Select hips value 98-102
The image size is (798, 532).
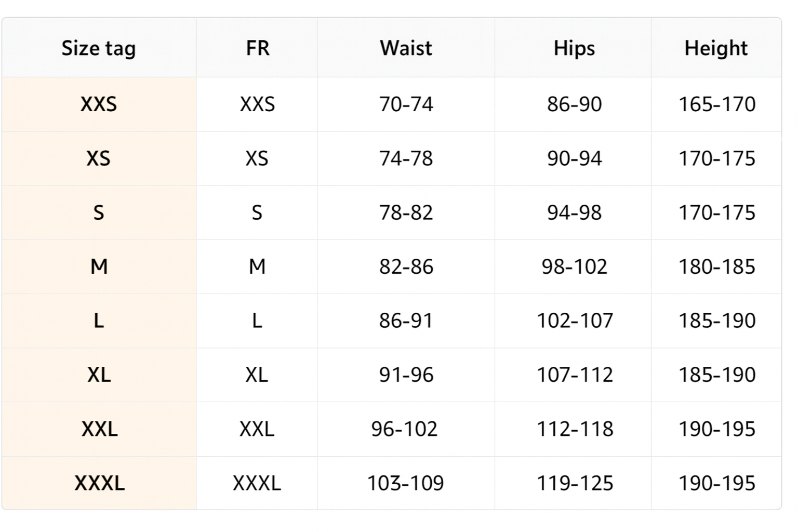tap(574, 267)
